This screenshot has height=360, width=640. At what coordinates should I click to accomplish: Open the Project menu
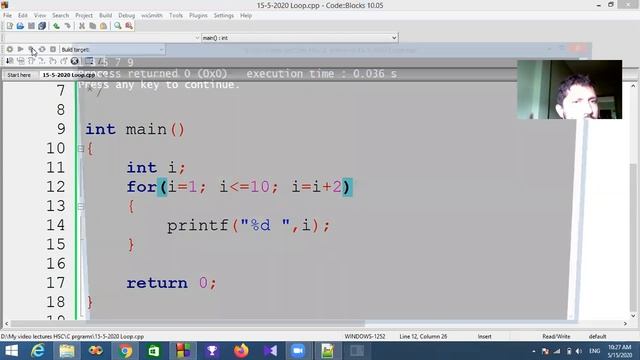click(84, 15)
